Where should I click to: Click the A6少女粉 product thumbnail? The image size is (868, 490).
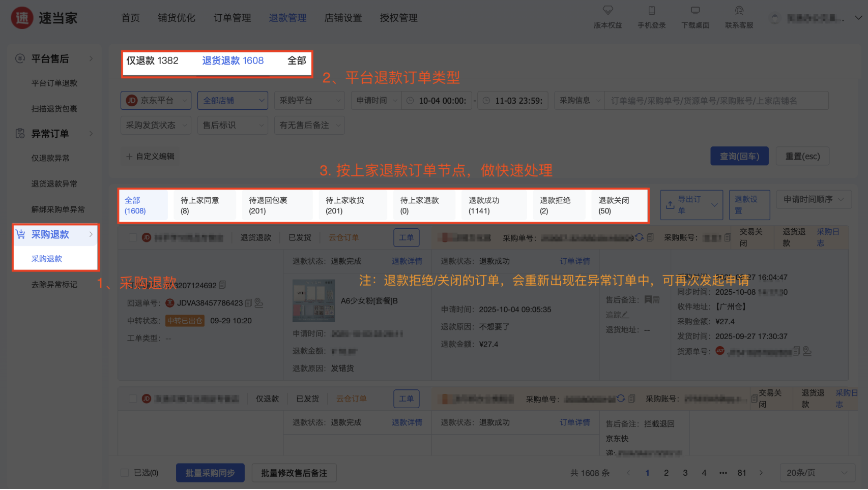click(313, 300)
